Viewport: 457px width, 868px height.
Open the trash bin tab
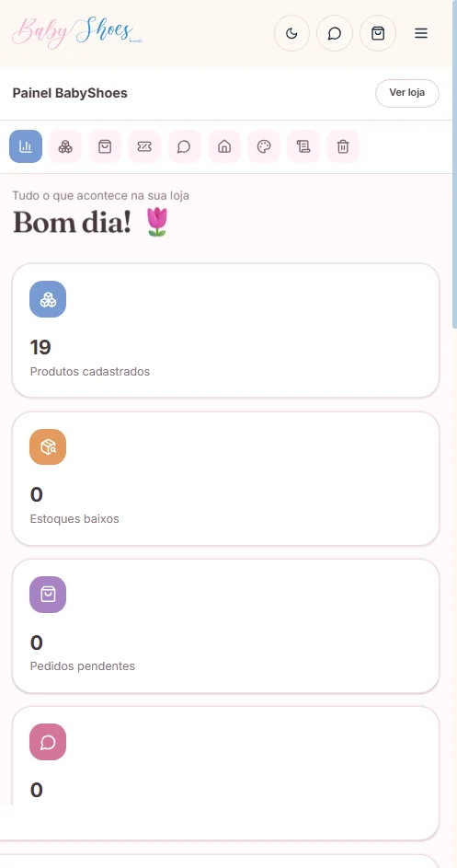pyautogui.click(x=343, y=146)
